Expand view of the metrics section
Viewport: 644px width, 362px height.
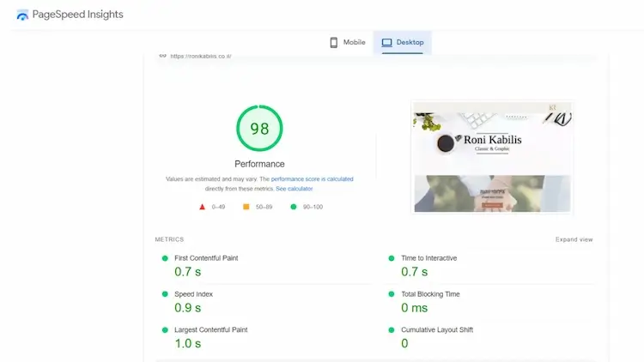(x=574, y=239)
